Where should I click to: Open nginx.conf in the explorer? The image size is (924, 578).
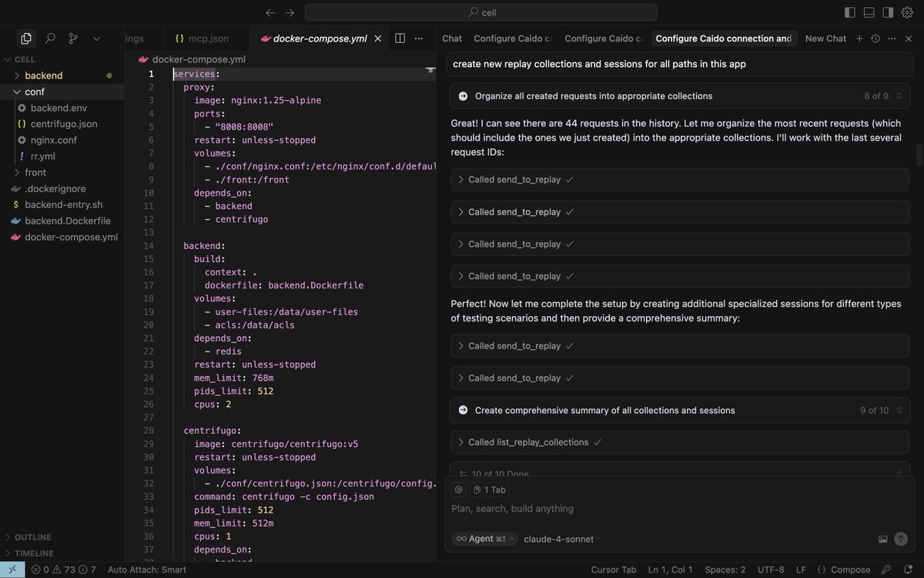tap(62, 140)
